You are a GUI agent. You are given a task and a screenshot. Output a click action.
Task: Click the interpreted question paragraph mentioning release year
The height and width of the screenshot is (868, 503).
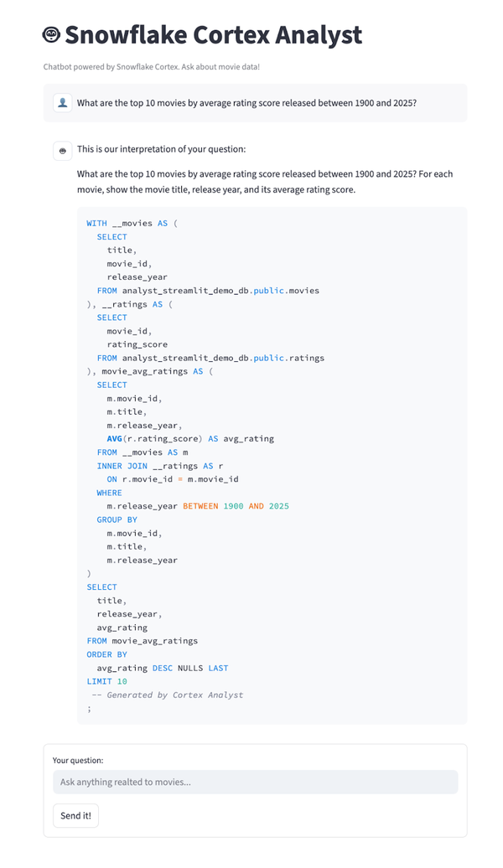pos(265,182)
